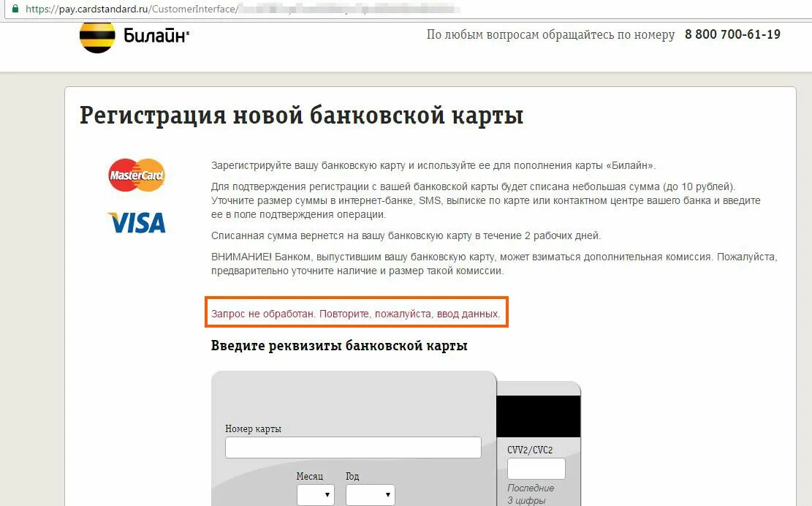Click the paragraph starting Списанная сумма вернется
812x506 pixels.
coord(406,235)
